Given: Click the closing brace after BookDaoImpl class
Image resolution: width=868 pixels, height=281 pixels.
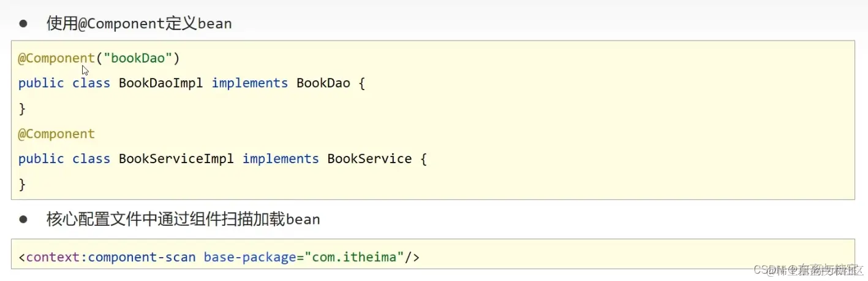Looking at the screenshot, I should tap(23, 109).
